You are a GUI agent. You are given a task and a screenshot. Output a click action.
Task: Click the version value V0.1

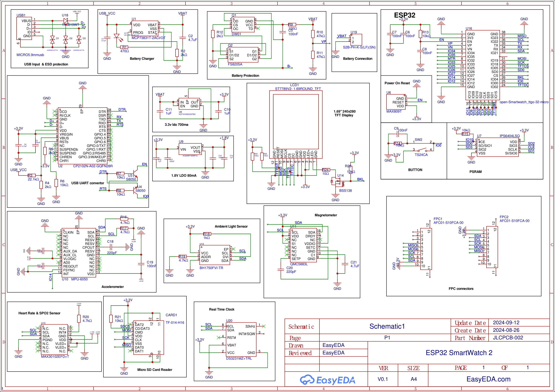[x=383, y=379]
